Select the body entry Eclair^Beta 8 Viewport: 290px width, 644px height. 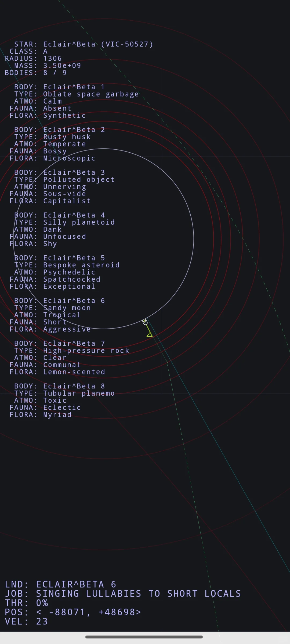click(x=74, y=386)
